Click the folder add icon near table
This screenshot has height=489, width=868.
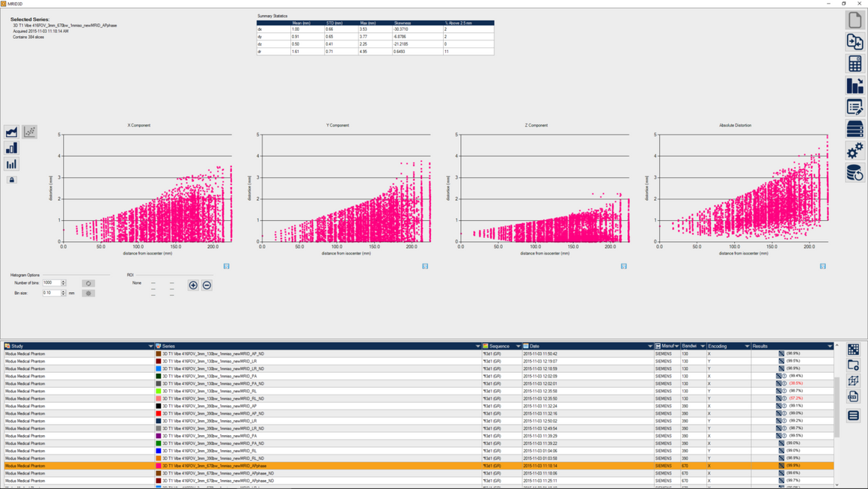pyautogui.click(x=853, y=365)
